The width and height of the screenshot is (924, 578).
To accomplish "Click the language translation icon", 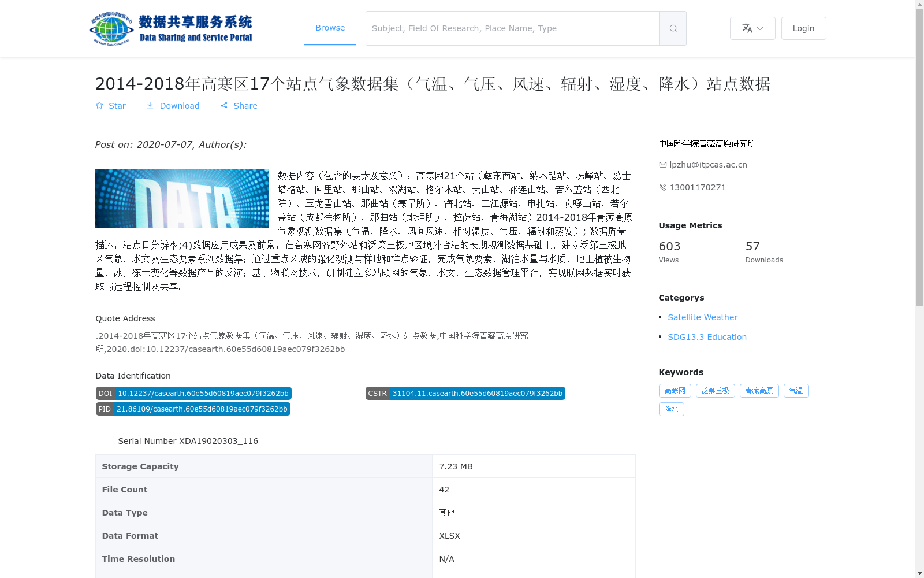I will pyautogui.click(x=747, y=28).
